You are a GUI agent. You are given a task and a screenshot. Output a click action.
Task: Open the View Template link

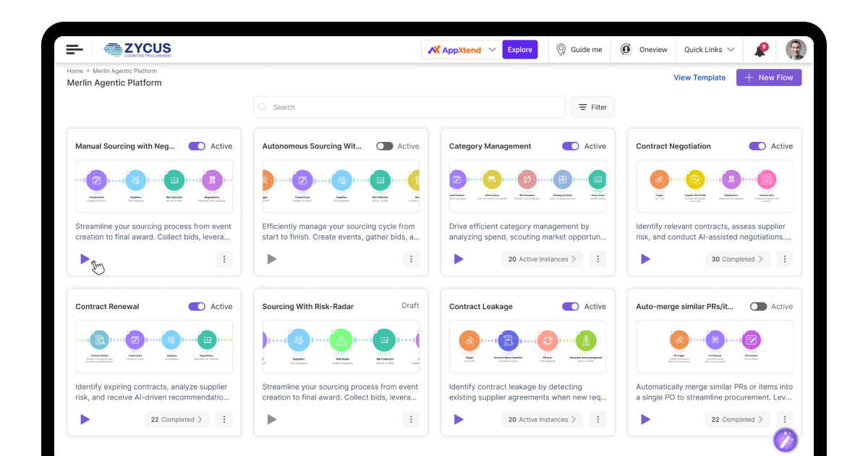tap(699, 77)
